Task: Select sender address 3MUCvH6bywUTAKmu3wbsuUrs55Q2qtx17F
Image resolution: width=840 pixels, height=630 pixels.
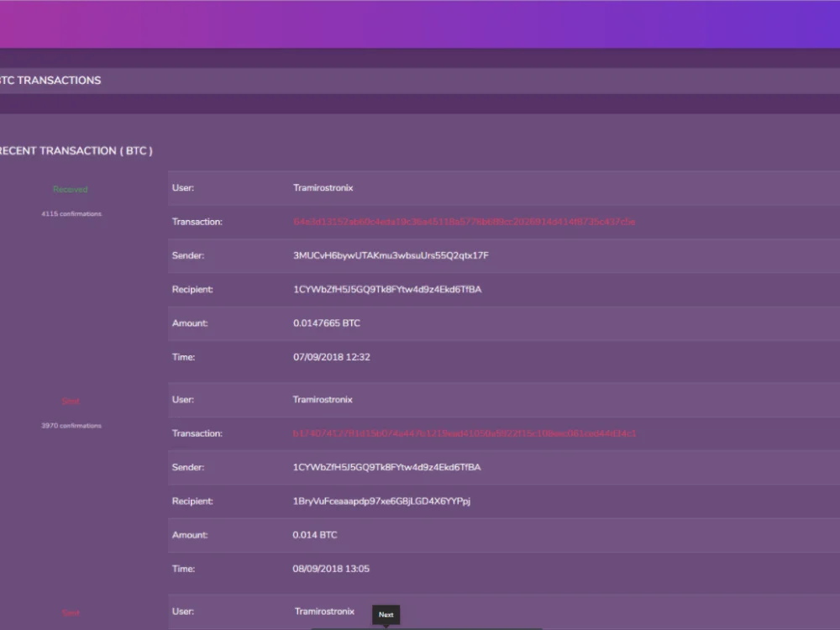Action: coord(391,255)
